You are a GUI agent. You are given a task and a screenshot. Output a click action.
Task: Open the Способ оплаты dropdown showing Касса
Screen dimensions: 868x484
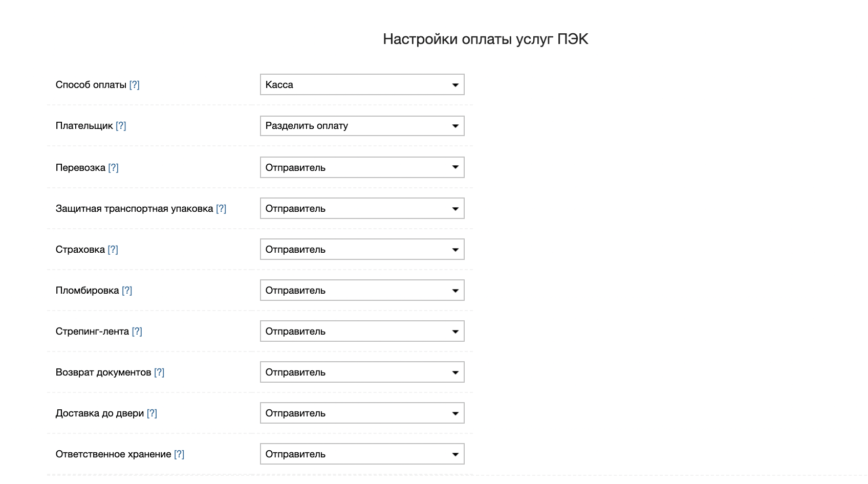362,85
